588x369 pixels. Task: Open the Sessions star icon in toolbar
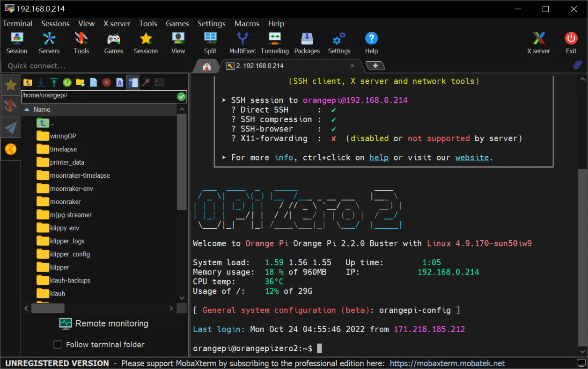tap(146, 43)
